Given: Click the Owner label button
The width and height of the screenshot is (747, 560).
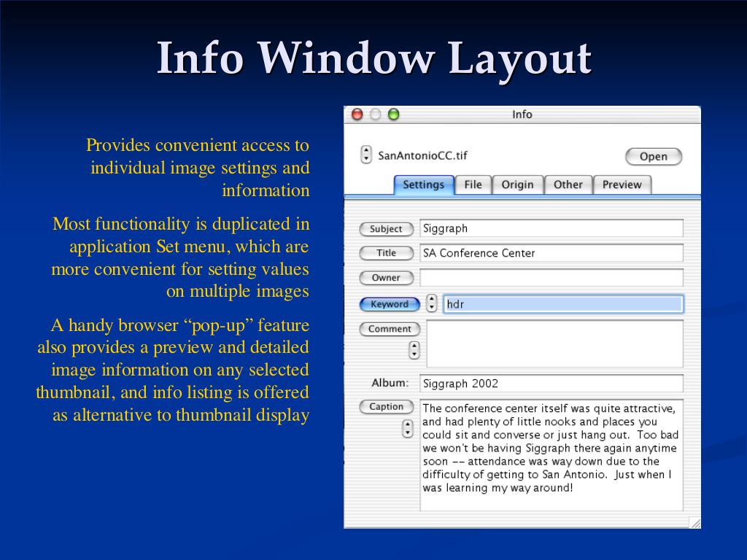Looking at the screenshot, I should (386, 278).
